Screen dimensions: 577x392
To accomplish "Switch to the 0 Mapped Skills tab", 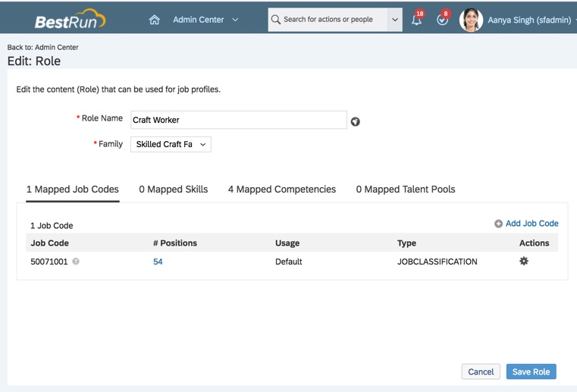I will coord(173,190).
